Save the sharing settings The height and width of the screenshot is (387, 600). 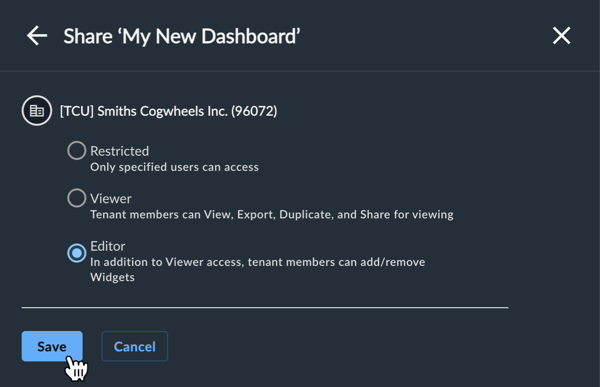[52, 346]
